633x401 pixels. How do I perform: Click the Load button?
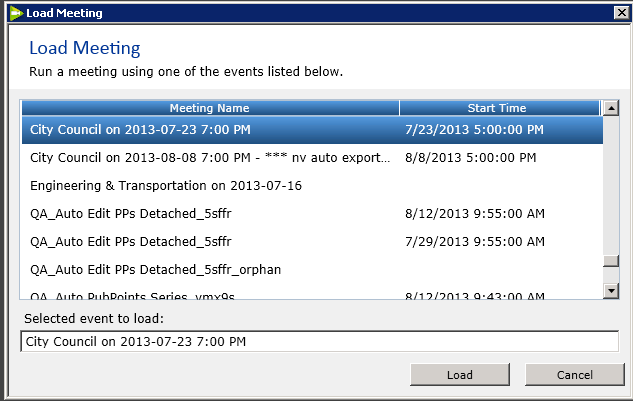point(460,375)
